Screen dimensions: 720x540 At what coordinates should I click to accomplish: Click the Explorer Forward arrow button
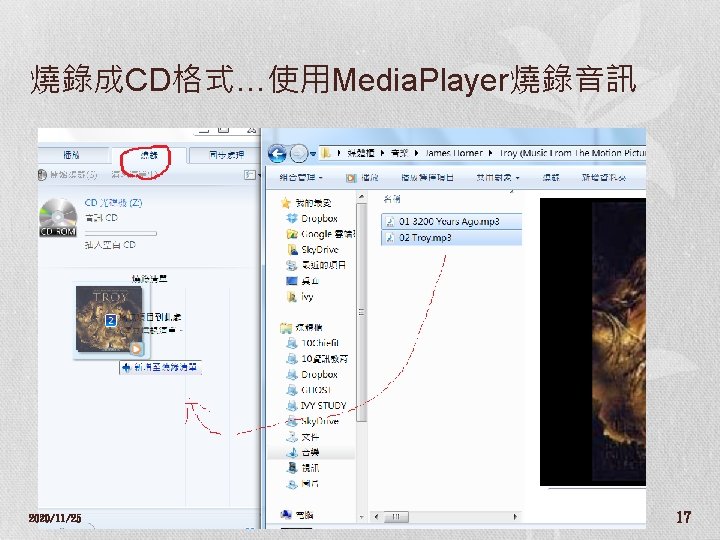click(298, 153)
